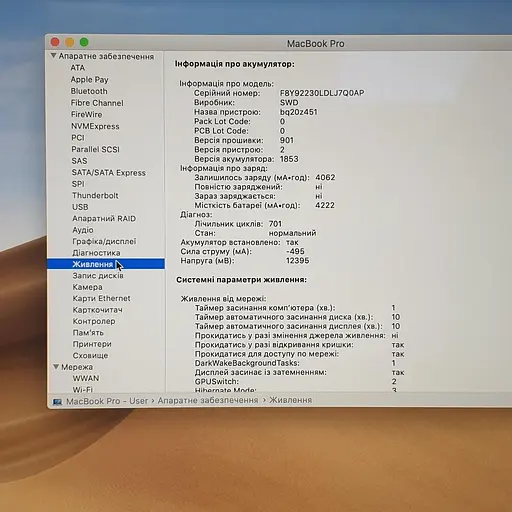The height and width of the screenshot is (512, 512).
Task: Open the Bluetooth hardware entry
Action: coord(89,91)
